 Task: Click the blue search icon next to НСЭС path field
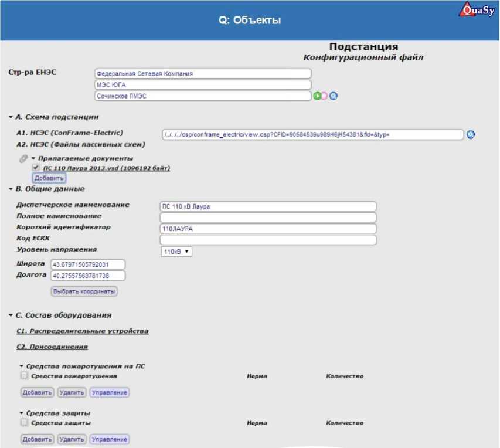click(470, 134)
